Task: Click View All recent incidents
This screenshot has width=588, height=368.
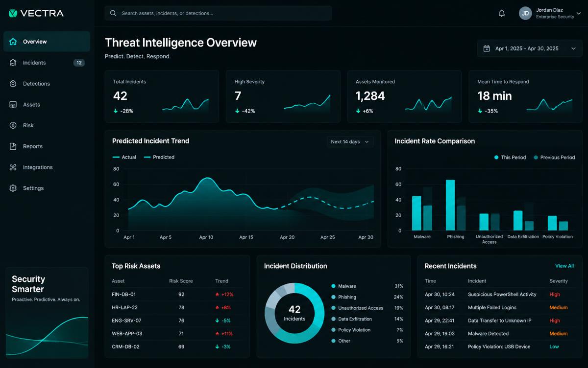Action: pos(564,266)
